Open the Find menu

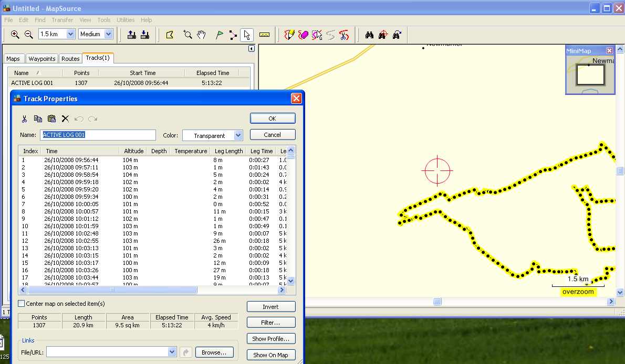[40, 20]
